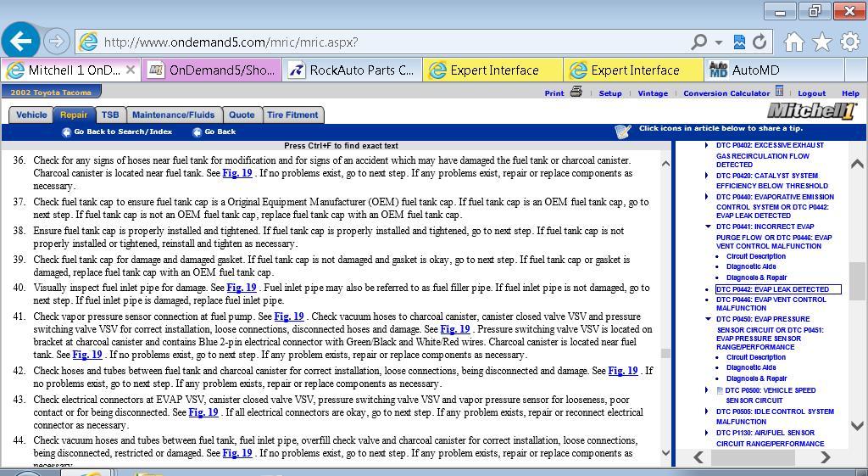Open Fig. 19 link in step 43

pyautogui.click(x=203, y=412)
